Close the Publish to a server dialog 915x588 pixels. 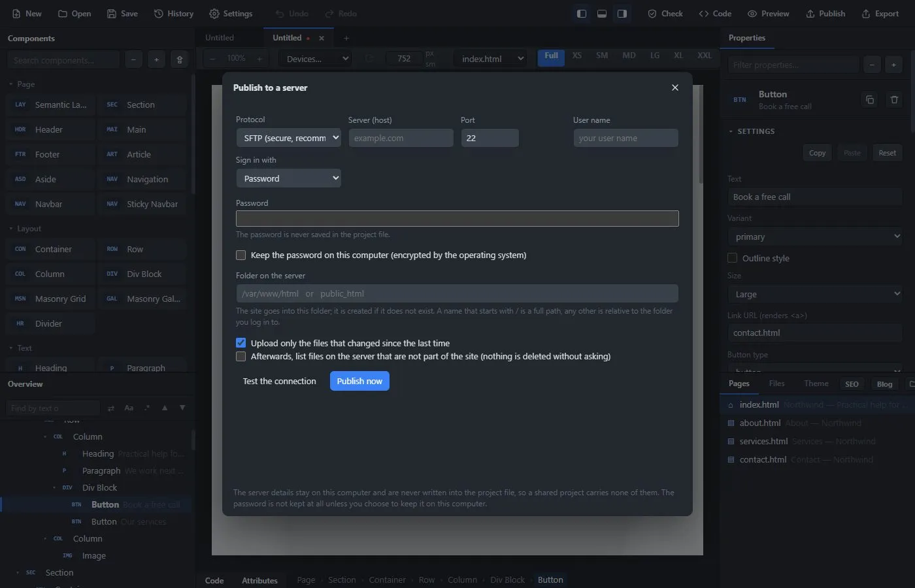point(675,88)
